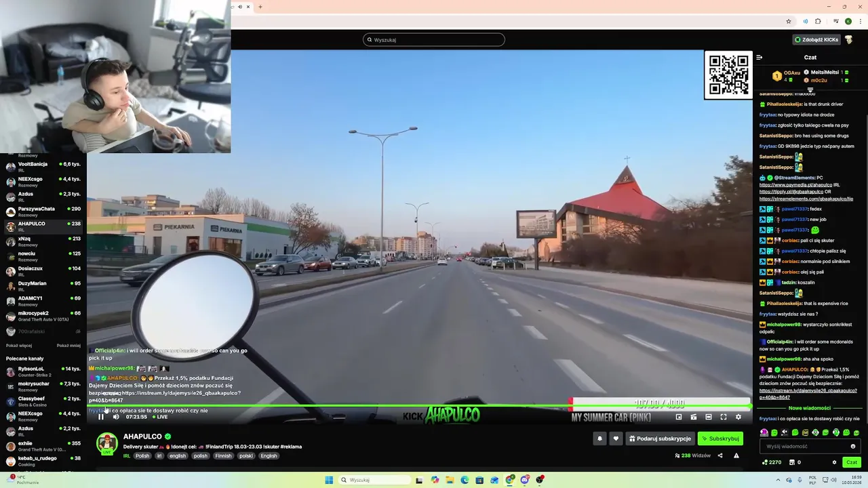Bookmark page with browser star icon
The image size is (868, 488).
[789, 21]
